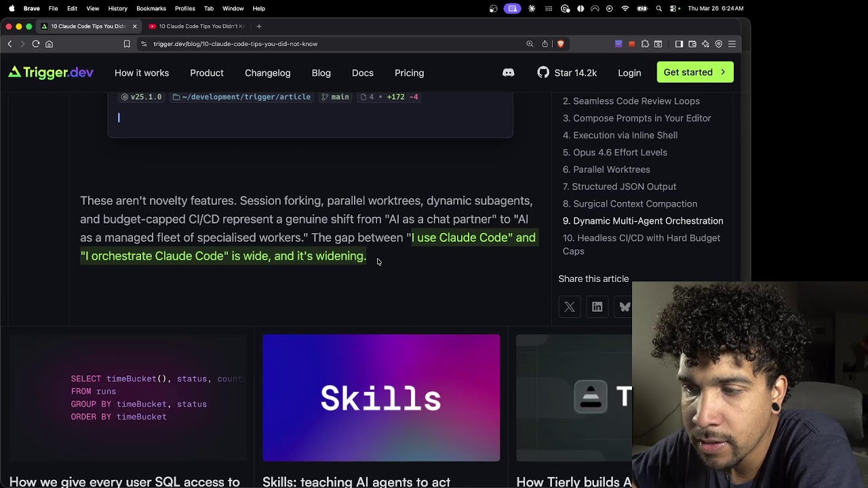This screenshot has height=488, width=868.
Task: Go to Changelog page
Action: tap(268, 73)
